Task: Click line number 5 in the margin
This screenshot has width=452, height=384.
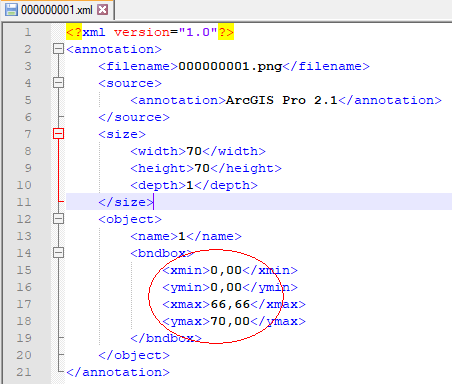Action: coord(28,100)
